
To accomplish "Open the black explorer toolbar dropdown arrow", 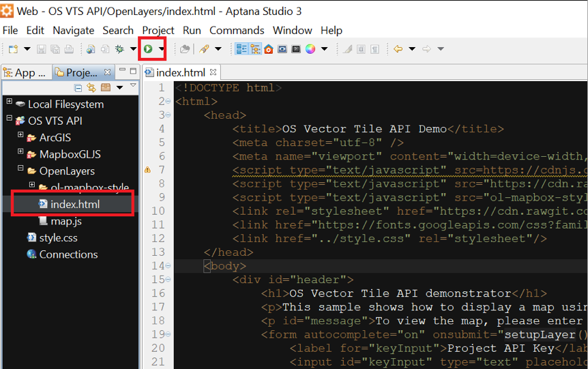I will (119, 88).
